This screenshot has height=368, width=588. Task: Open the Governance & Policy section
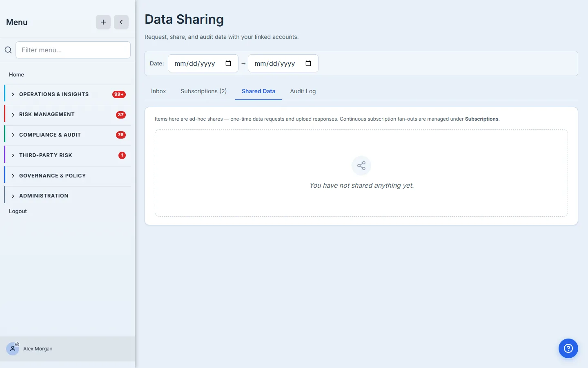tap(68, 176)
